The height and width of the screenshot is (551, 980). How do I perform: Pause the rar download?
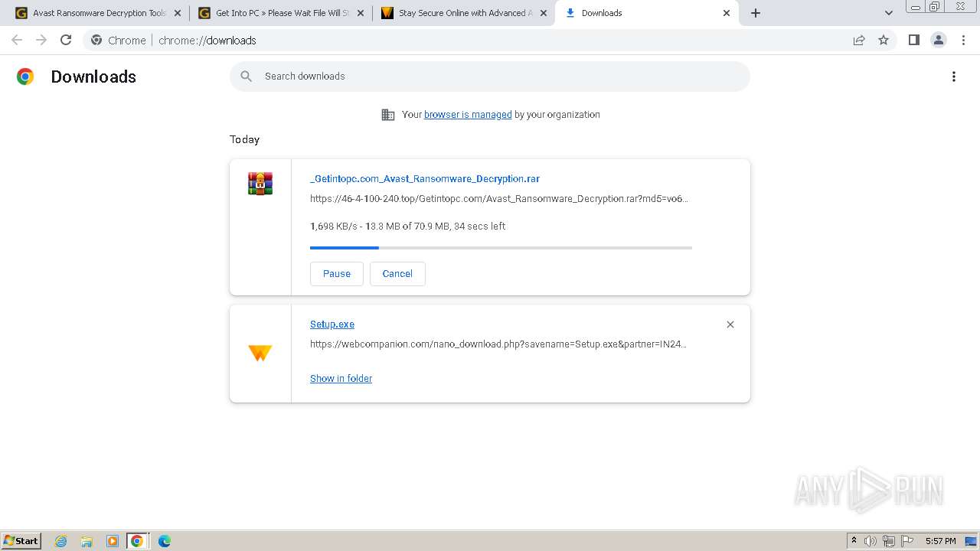[337, 274]
